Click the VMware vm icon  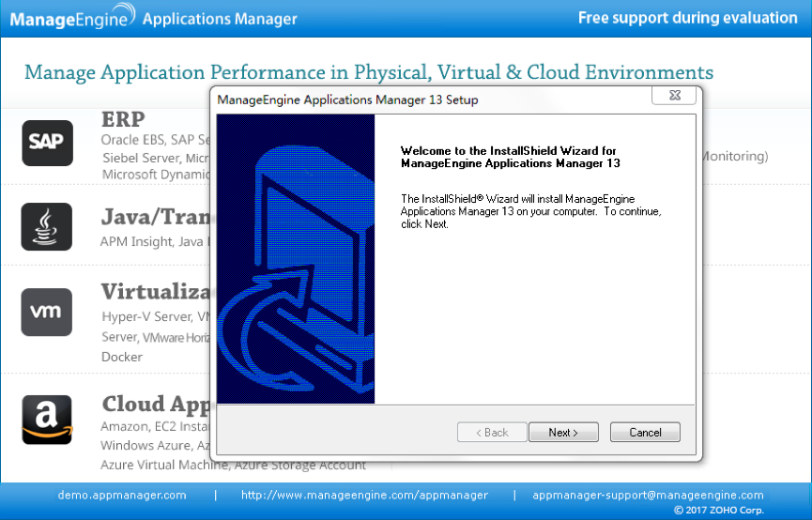pyautogui.click(x=47, y=312)
